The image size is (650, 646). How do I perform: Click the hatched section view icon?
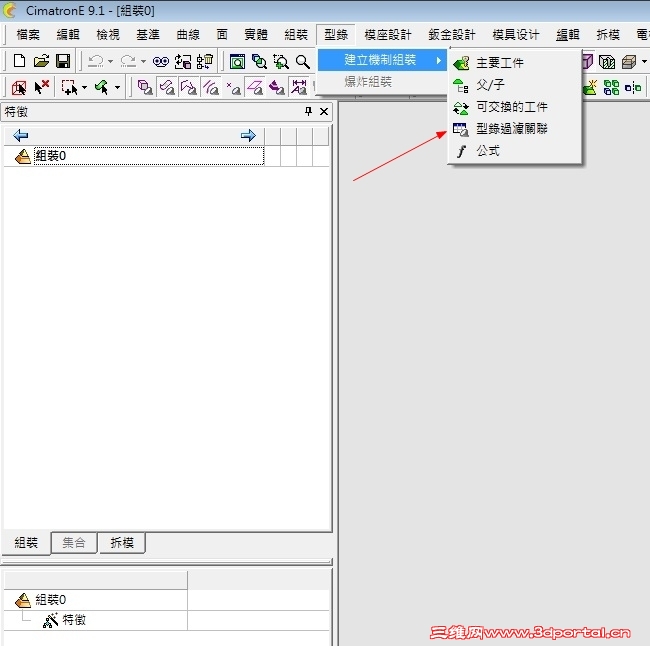coord(607,62)
